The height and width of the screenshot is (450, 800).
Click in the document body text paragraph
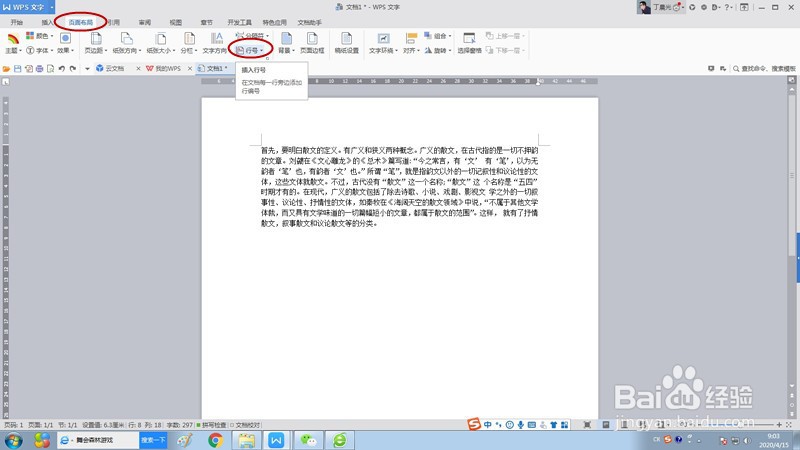pos(399,187)
